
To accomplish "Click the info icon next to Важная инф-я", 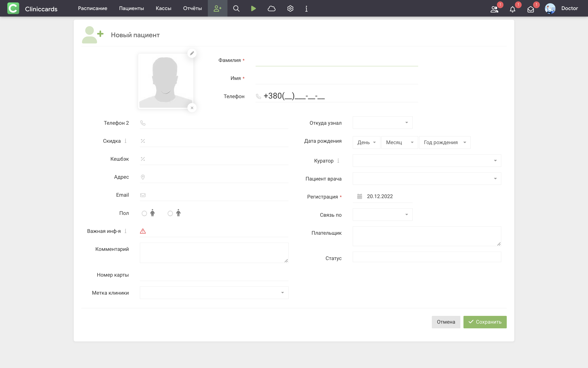I will [x=125, y=231].
